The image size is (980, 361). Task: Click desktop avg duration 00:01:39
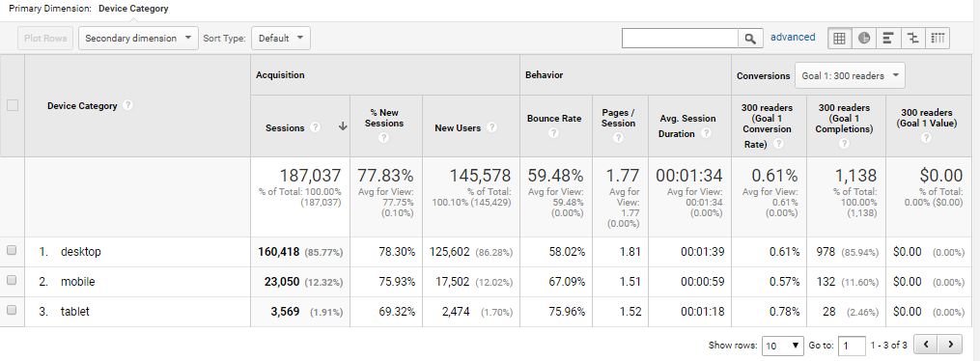click(703, 252)
